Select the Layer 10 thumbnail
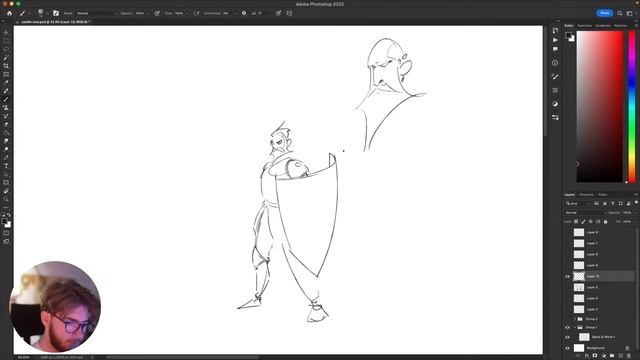The height and width of the screenshot is (360, 640). click(579, 276)
